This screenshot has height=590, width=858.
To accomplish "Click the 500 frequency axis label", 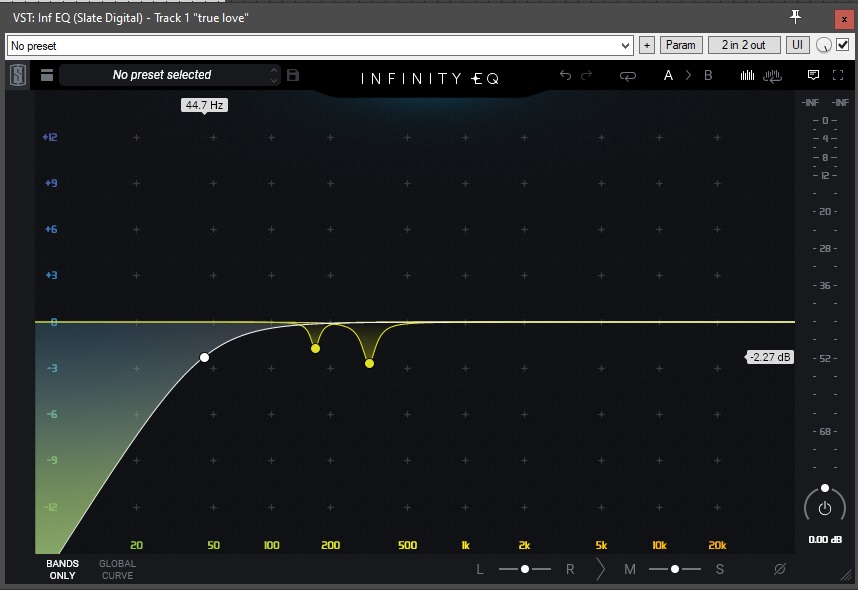I will click(408, 545).
